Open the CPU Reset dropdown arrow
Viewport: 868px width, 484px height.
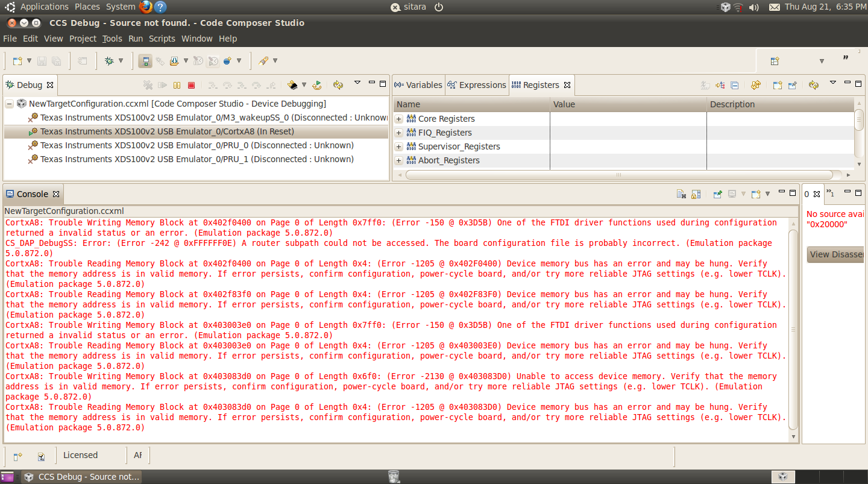304,85
